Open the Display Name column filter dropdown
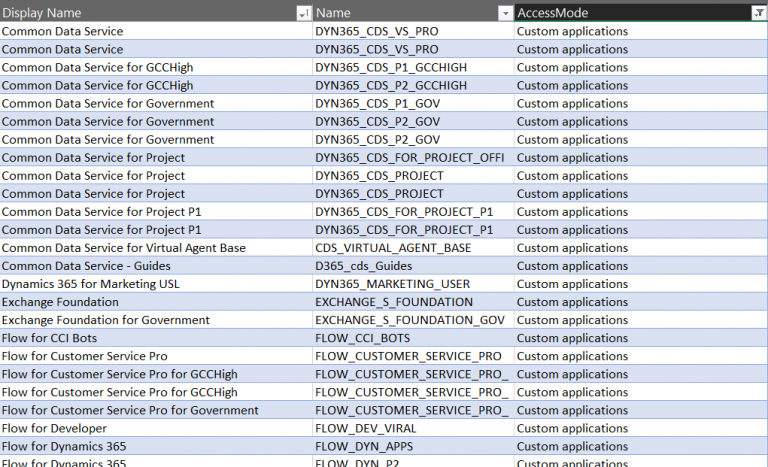This screenshot has height=467, width=768. click(x=304, y=13)
